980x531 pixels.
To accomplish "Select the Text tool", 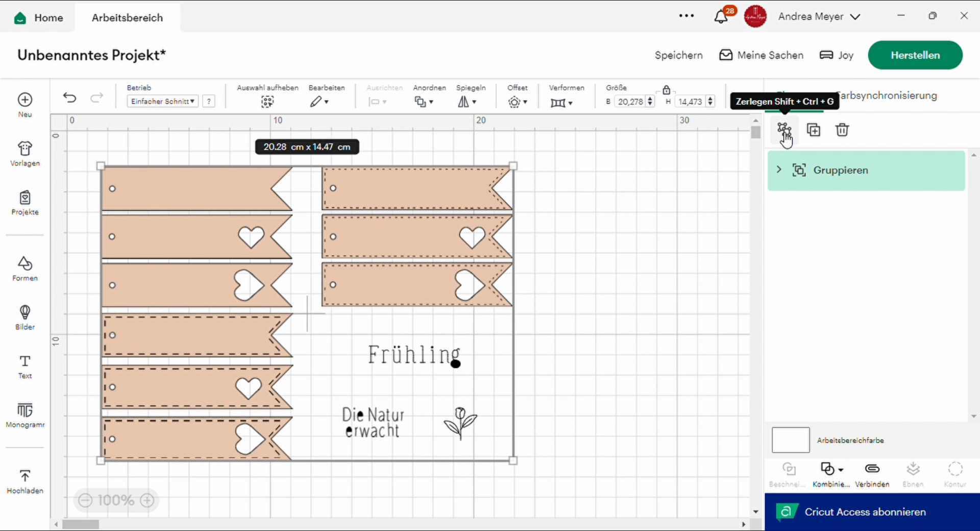I will (x=24, y=367).
